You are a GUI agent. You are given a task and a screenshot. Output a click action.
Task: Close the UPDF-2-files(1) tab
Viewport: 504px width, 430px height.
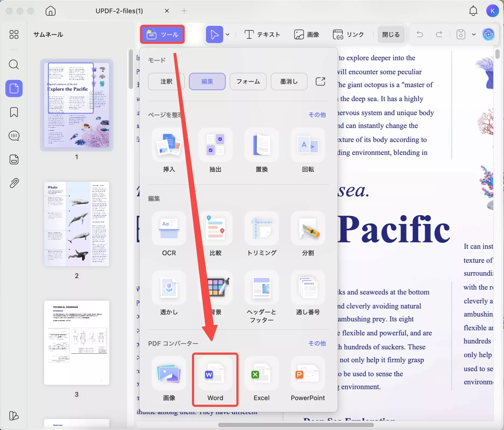(167, 11)
